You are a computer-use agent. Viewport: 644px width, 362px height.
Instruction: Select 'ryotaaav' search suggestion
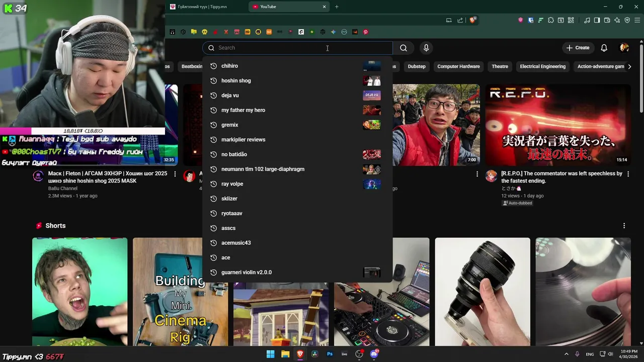[x=297, y=213]
